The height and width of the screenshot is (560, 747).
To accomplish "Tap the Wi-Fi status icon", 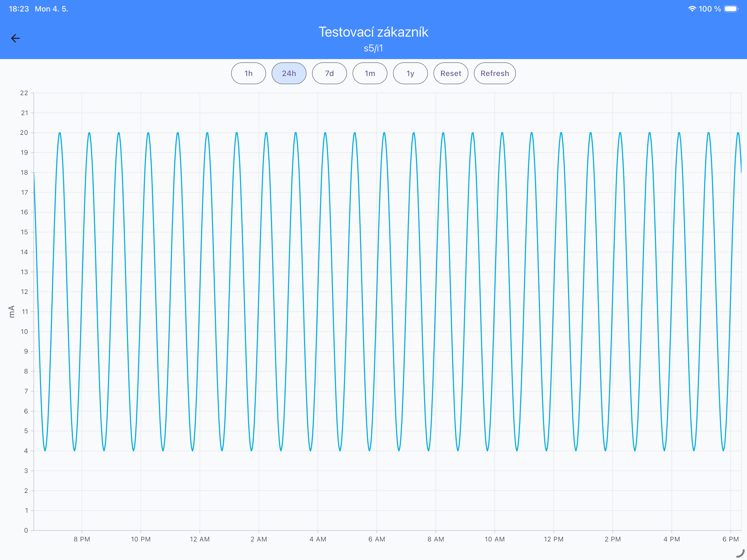I will tap(692, 9).
